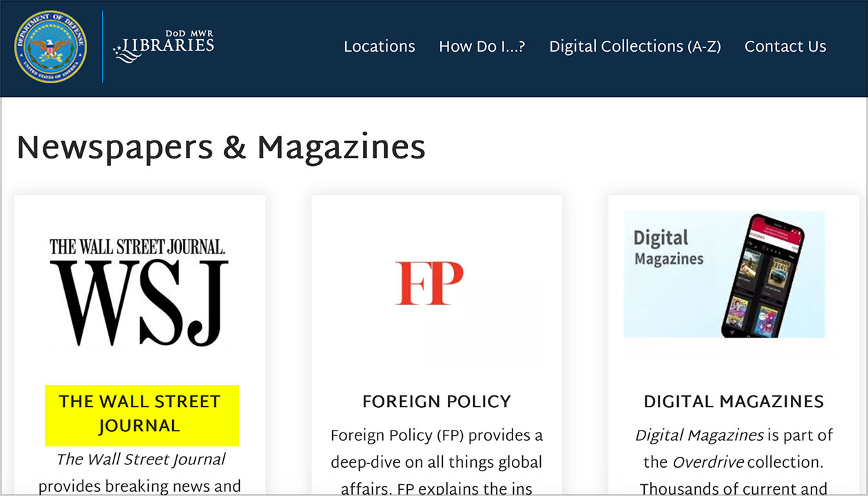Open THE WALL STREET JOURNAL title link
868x496 pixels.
(140, 413)
